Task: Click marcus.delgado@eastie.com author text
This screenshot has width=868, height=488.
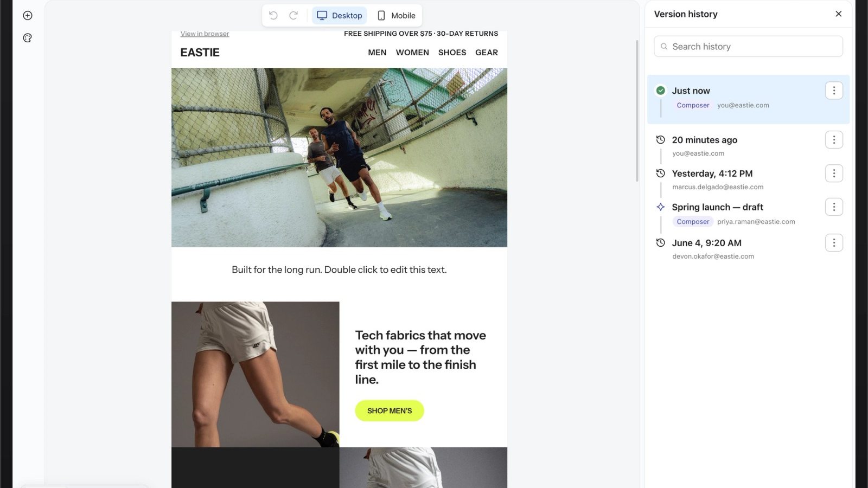Action: [718, 187]
